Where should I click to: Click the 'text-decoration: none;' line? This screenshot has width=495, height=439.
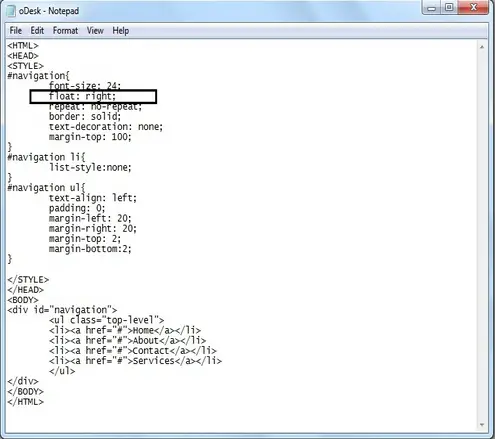(106, 127)
